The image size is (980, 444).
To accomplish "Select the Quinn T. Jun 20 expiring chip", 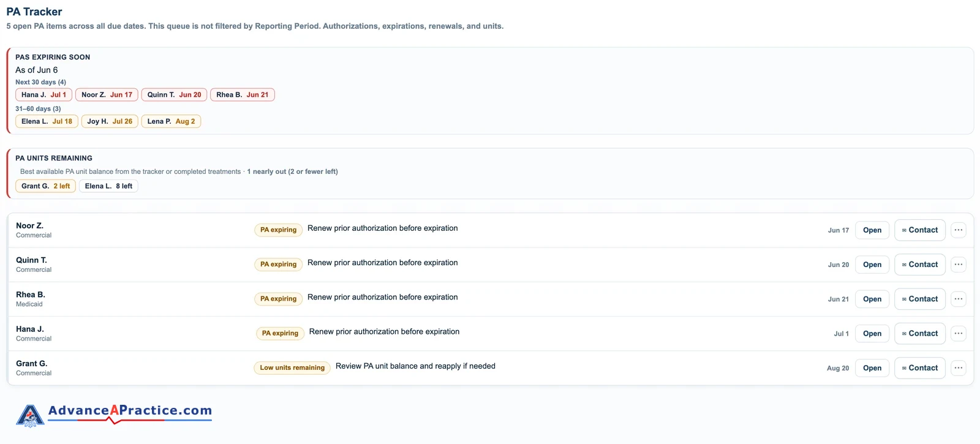I will 174,95.
